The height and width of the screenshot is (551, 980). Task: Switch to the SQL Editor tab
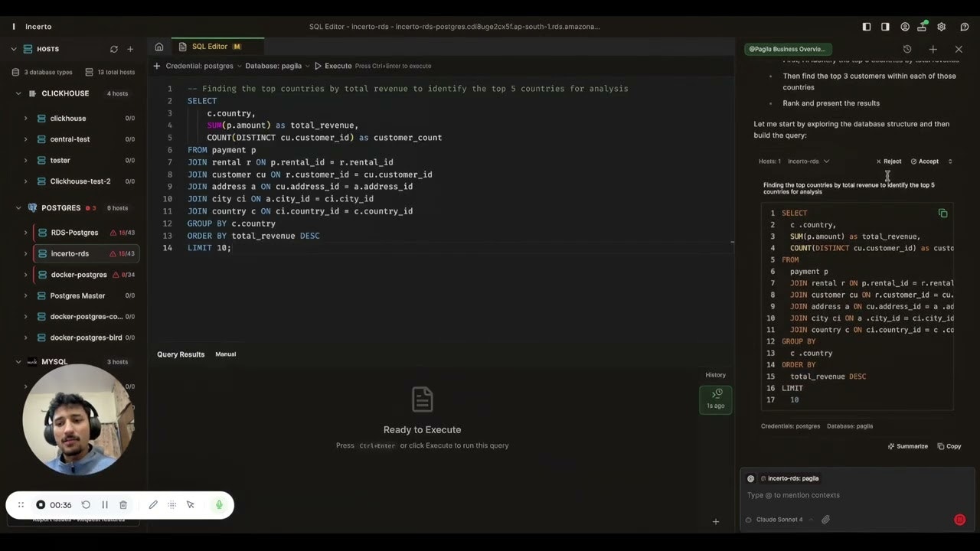click(x=210, y=47)
